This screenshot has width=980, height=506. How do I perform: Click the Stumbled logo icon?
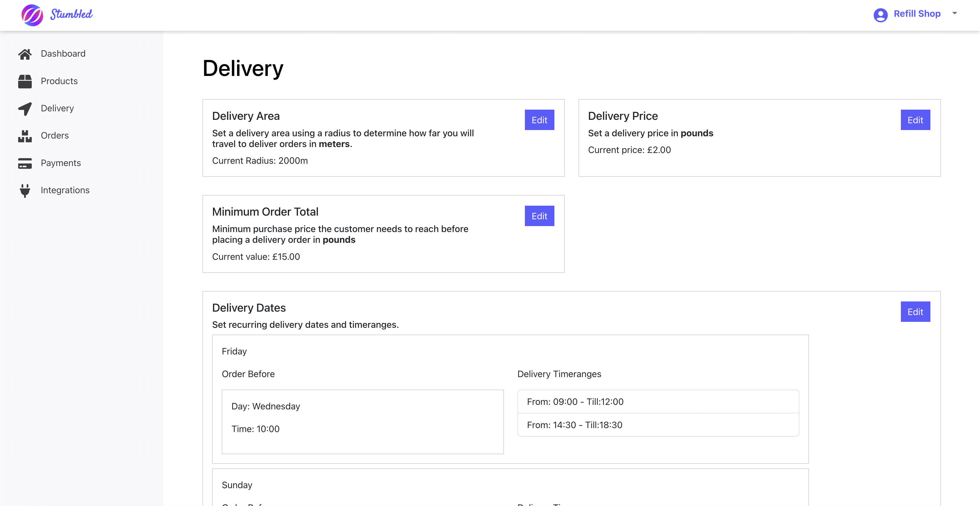tap(32, 15)
